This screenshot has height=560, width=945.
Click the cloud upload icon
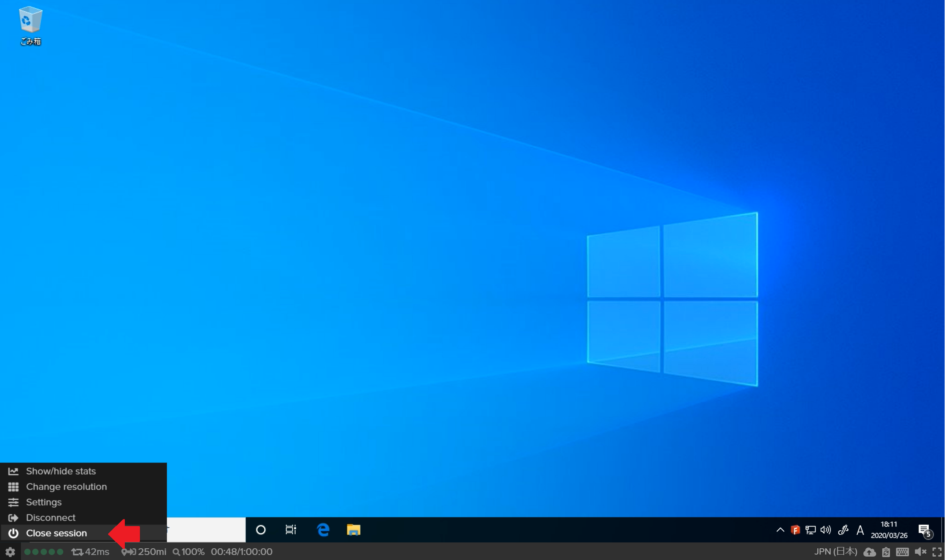tap(870, 552)
